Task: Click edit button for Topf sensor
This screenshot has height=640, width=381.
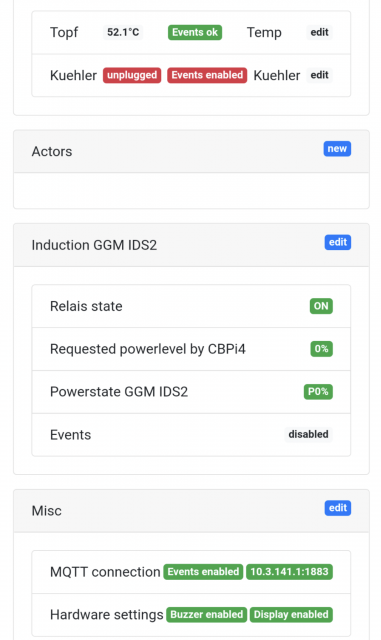Action: pos(319,32)
